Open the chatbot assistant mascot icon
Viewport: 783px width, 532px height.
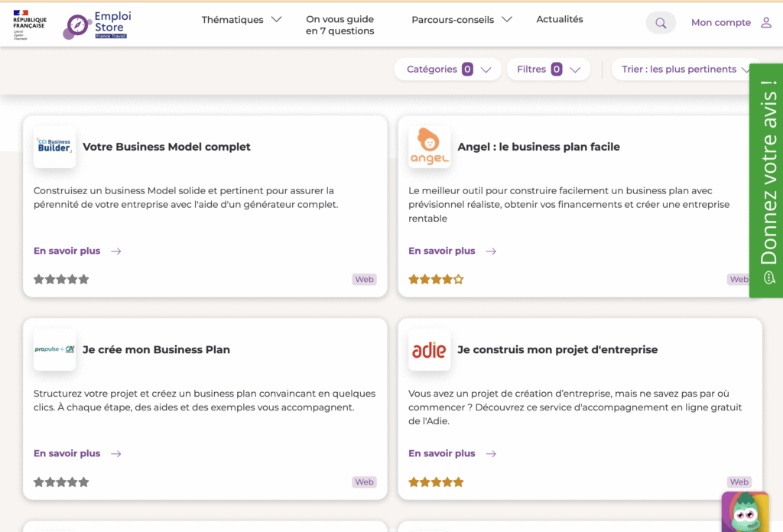tap(745, 512)
